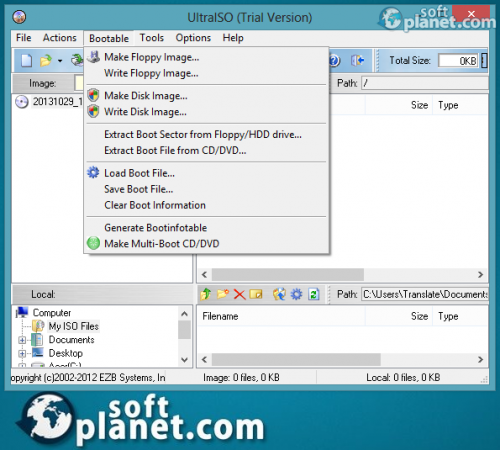Click the CD icon of 20131029 image
Viewport: 500px width, 450px height.
(22, 102)
